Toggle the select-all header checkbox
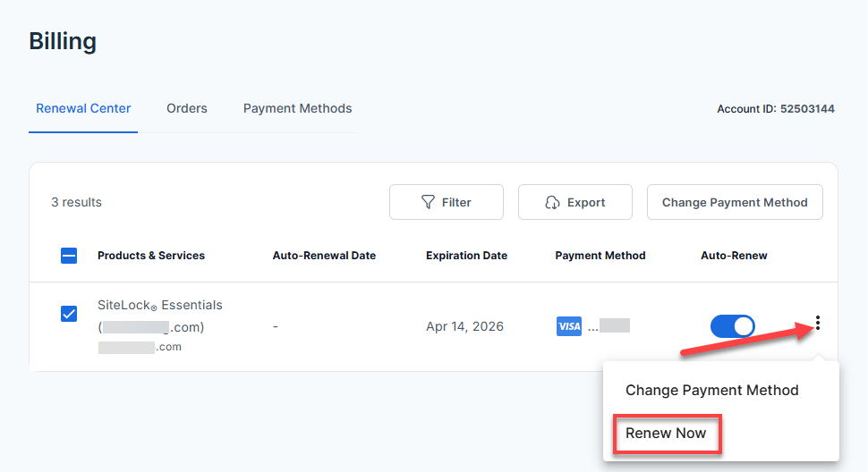Image resolution: width=868 pixels, height=472 pixels. pyautogui.click(x=69, y=256)
